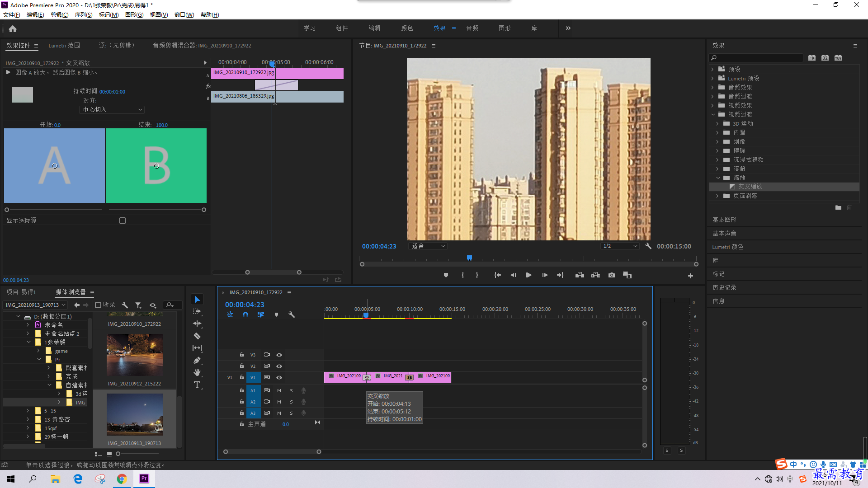Viewport: 868px width, 488px height.
Task: Click the Effects search field
Action: (x=756, y=57)
